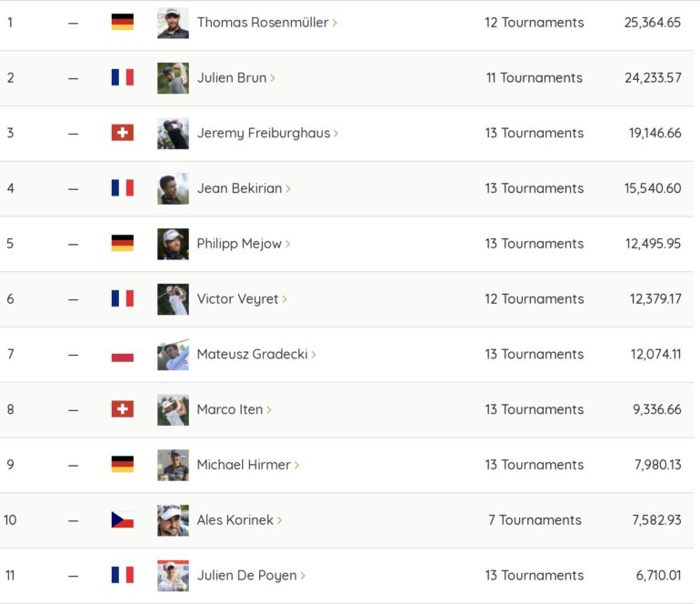This screenshot has width=700, height=604.
Task: Click Marco Iten's player photo
Action: click(x=174, y=409)
